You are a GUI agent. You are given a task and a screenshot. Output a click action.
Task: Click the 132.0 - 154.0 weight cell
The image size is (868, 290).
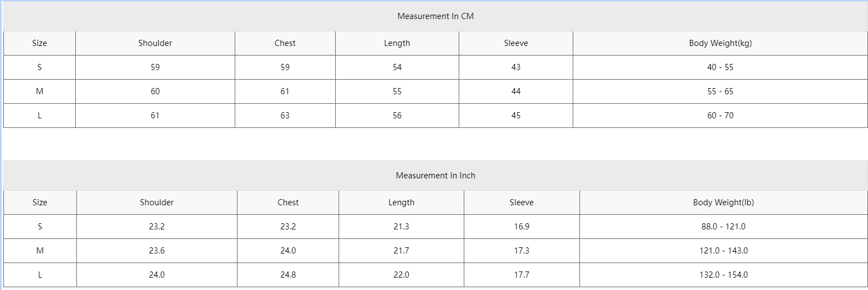click(723, 275)
